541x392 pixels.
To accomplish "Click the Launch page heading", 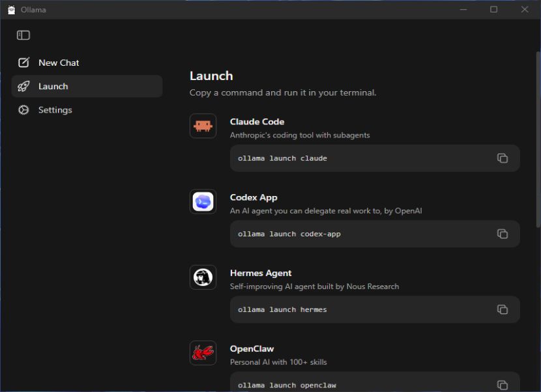I will click(x=211, y=76).
